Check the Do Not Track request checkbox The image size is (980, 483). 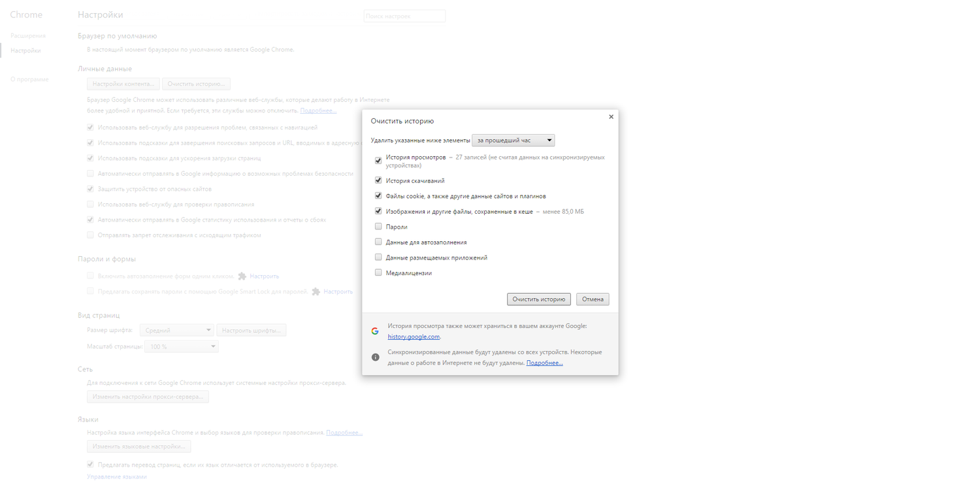coord(91,235)
